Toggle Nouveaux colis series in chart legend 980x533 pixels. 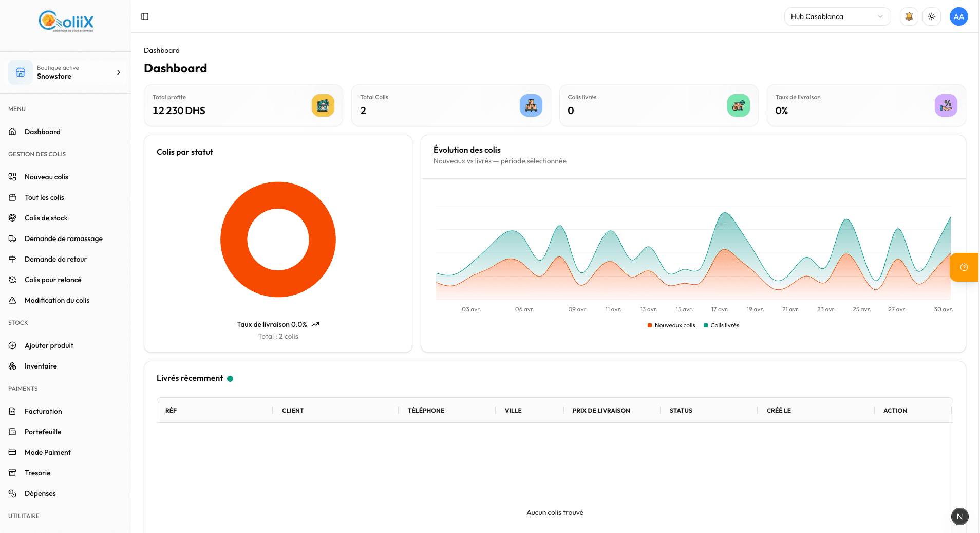coord(671,325)
